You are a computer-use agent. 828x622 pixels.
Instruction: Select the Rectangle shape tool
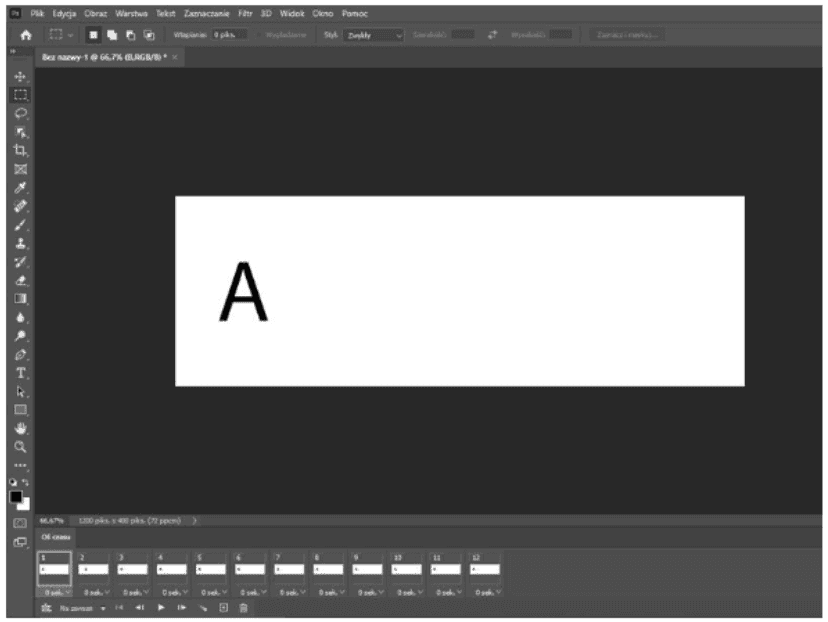[20, 410]
